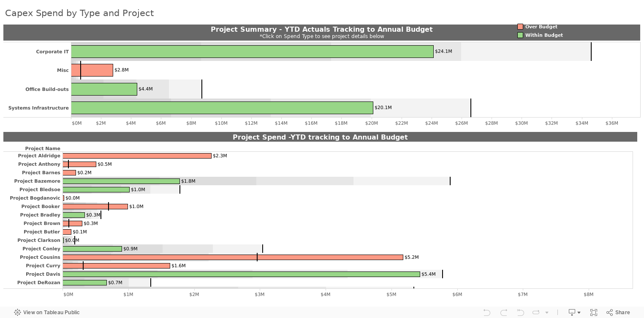Viewport: 644px width, 318px height.
Task: Click the $20.1M bar value label
Action: (x=383, y=107)
